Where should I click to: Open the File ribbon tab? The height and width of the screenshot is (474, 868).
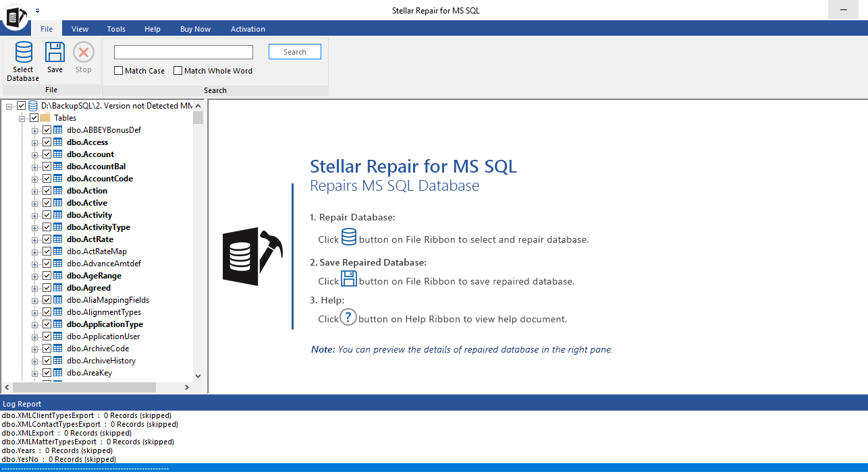pos(47,29)
